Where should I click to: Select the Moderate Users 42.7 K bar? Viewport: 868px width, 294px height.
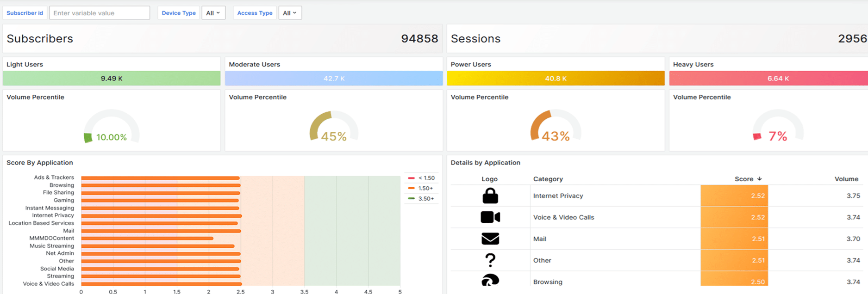[334, 79]
